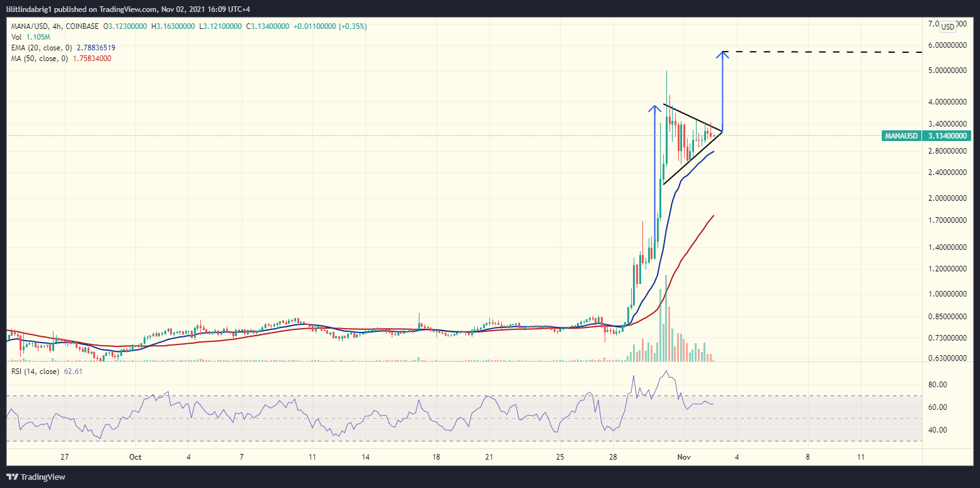The width and height of the screenshot is (980, 488).
Task: Click the Vol 1.105M volume legend
Action: [x=23, y=37]
